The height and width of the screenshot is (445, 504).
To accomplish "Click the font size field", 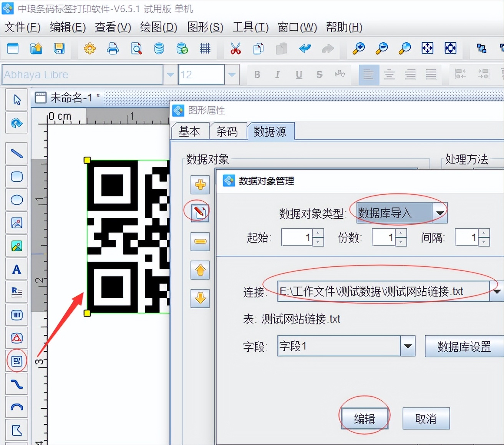I will tap(201, 75).
